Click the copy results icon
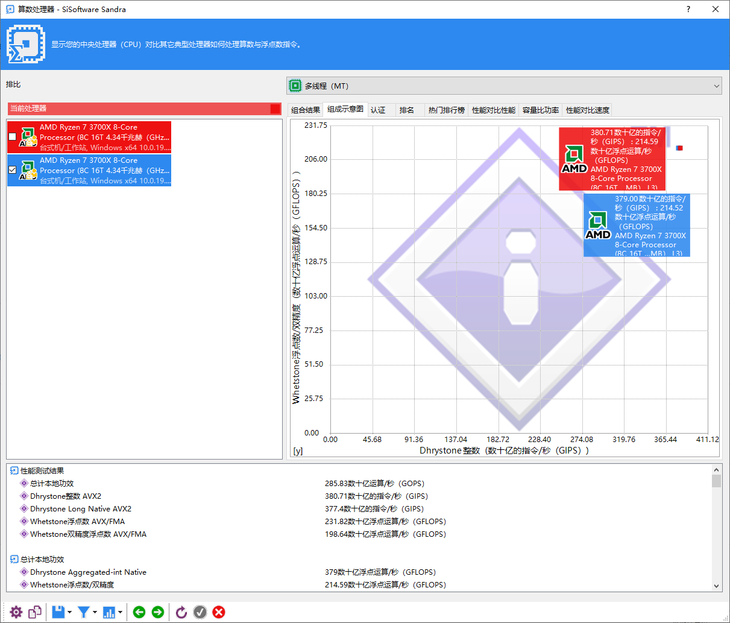This screenshot has height=623, width=730. (35, 612)
